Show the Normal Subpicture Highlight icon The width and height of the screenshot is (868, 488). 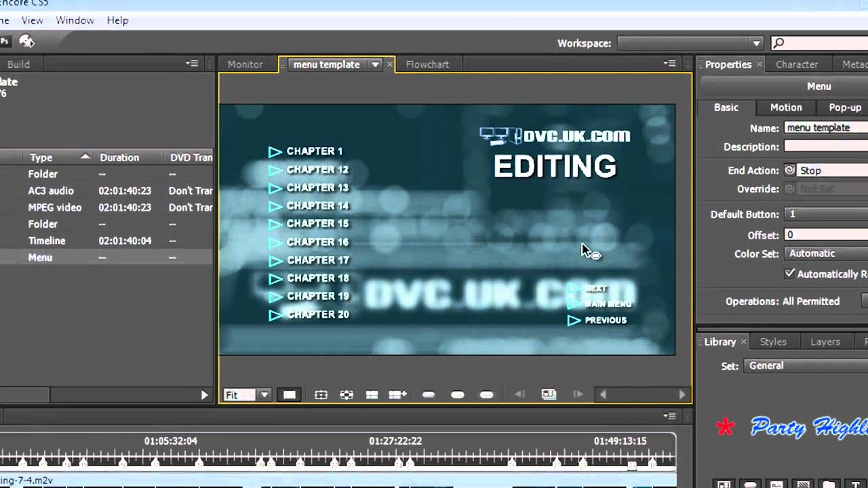pos(428,394)
